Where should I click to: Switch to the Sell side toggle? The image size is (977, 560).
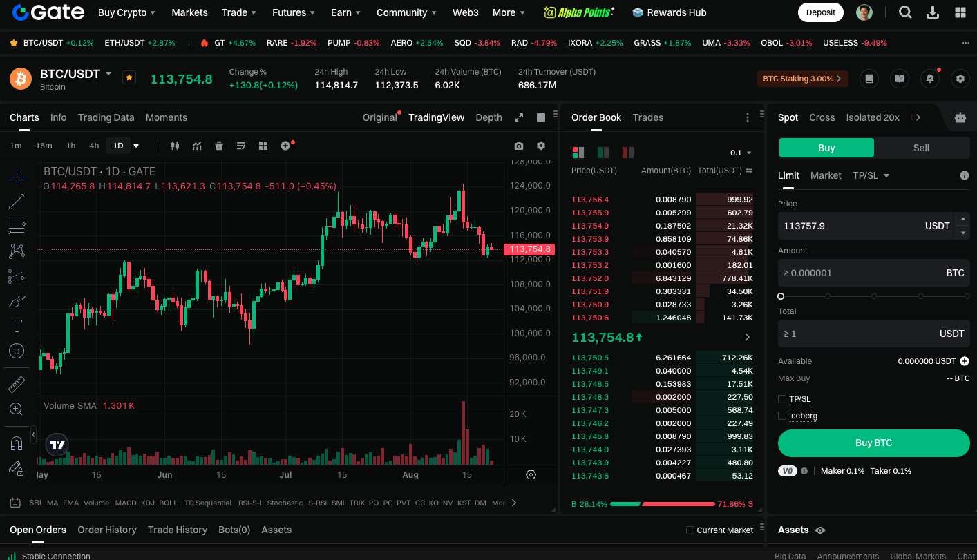(x=921, y=148)
